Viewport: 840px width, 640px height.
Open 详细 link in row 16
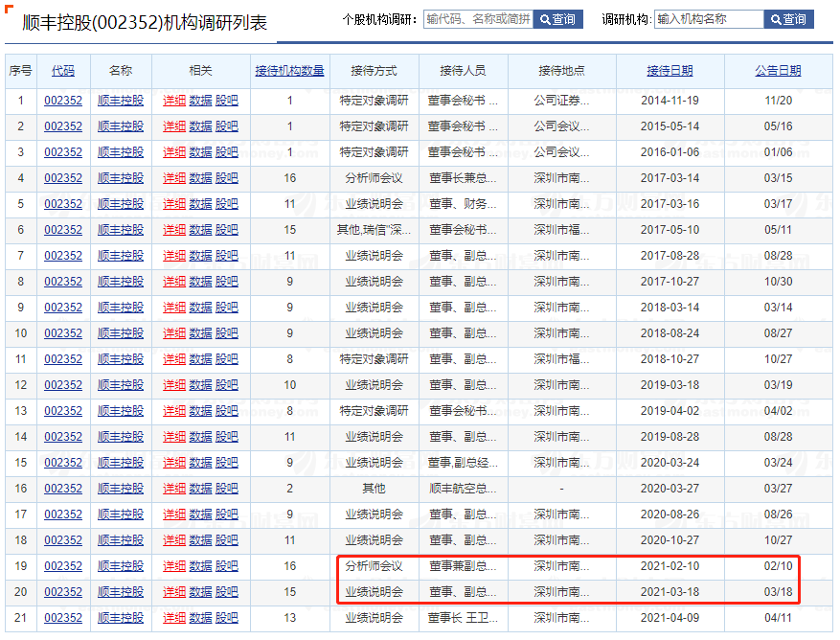point(174,489)
